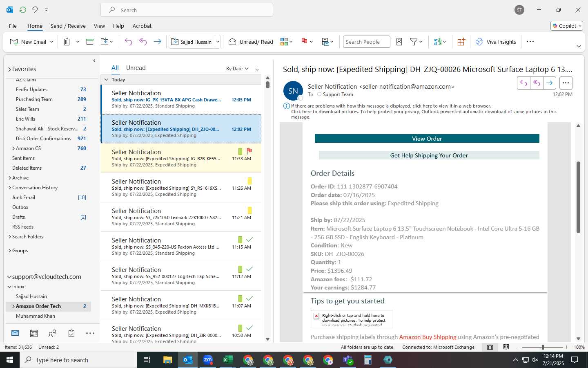
Task: Switch to Normal view in status bar
Action: click(x=490, y=347)
